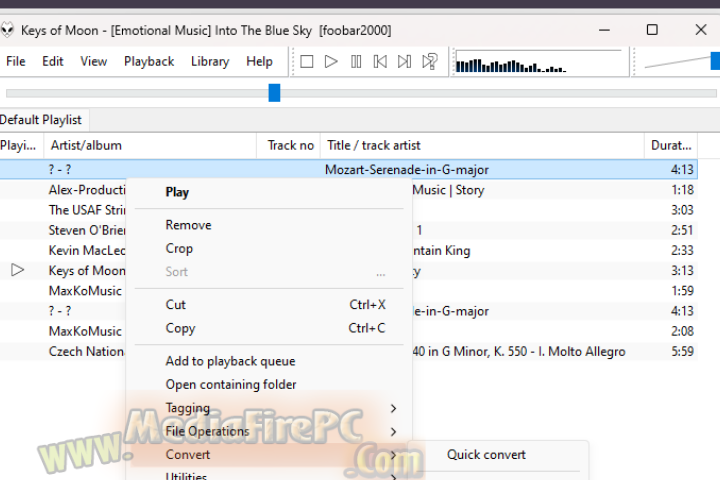Image resolution: width=720 pixels, height=480 pixels.
Task: Expand the Convert submenu arrow
Action: pyautogui.click(x=393, y=455)
